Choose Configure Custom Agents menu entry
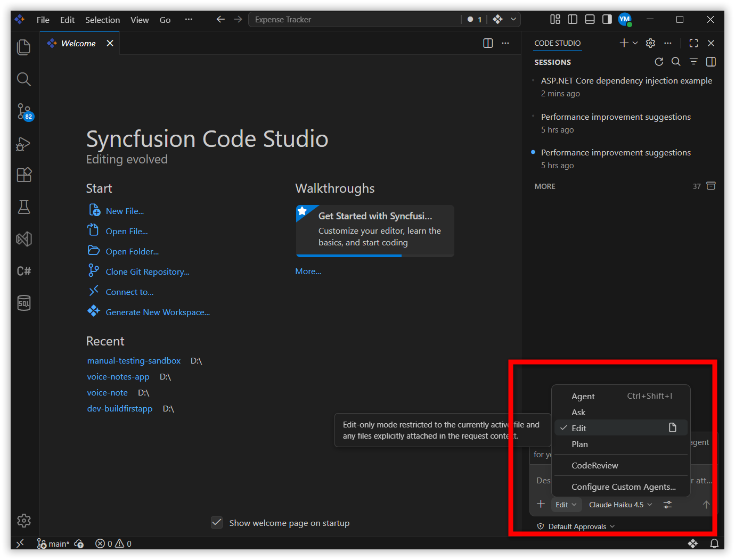The width and height of the screenshot is (735, 560). click(x=621, y=487)
